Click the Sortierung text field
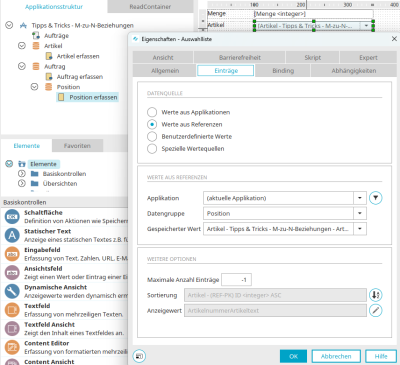Screen dimensions: 400x365 coord(275,295)
